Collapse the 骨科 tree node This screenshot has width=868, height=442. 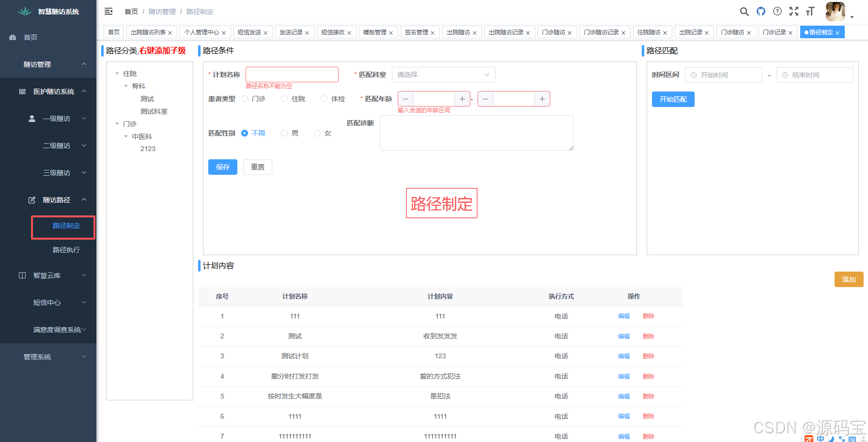coord(126,86)
